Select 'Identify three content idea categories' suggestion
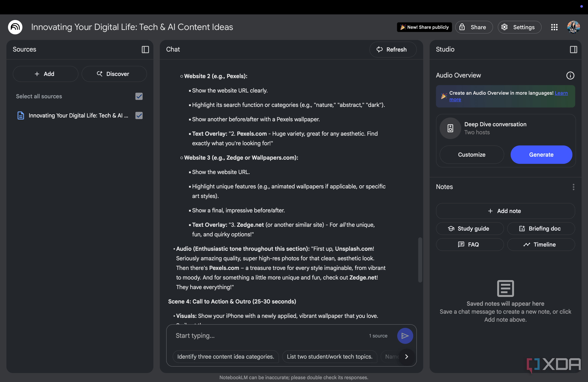This screenshot has width=588, height=382. (x=226, y=357)
